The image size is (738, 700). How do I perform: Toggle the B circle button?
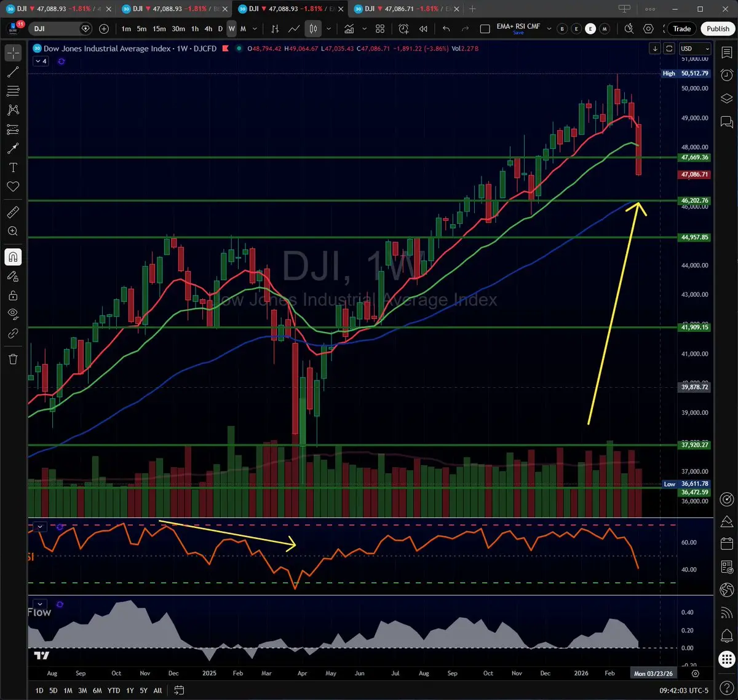tap(561, 29)
